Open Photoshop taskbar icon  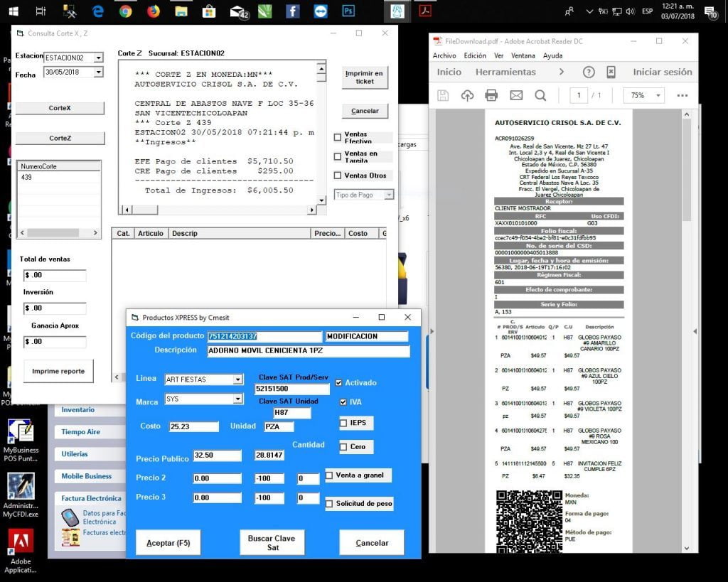tap(348, 11)
